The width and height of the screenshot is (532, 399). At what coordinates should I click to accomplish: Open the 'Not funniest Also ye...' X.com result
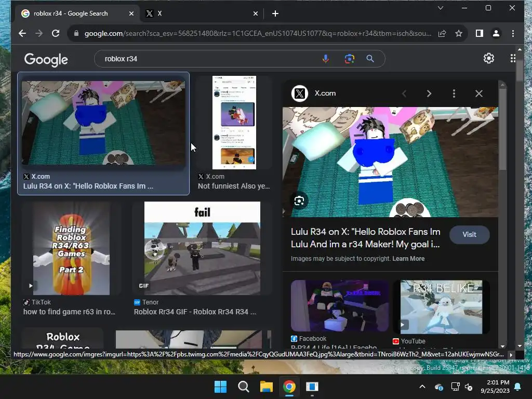(x=234, y=186)
